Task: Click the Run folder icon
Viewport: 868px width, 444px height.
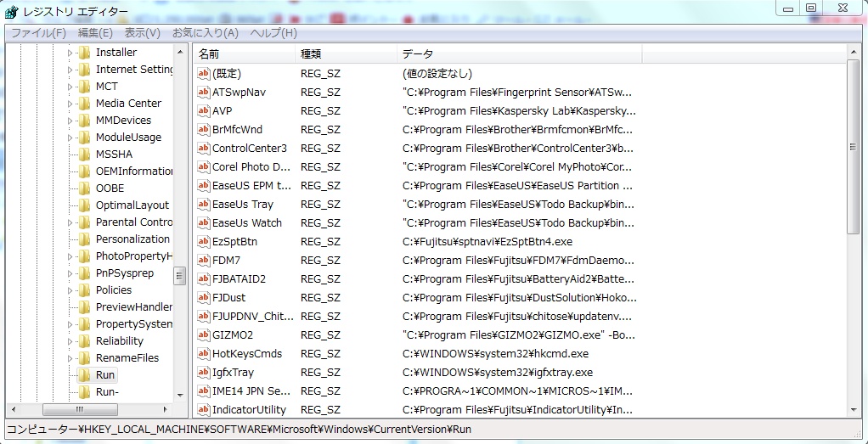Action: [x=84, y=375]
